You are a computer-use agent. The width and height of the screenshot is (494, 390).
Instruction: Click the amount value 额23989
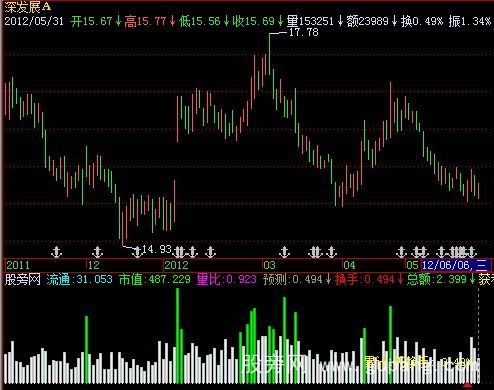367,21
